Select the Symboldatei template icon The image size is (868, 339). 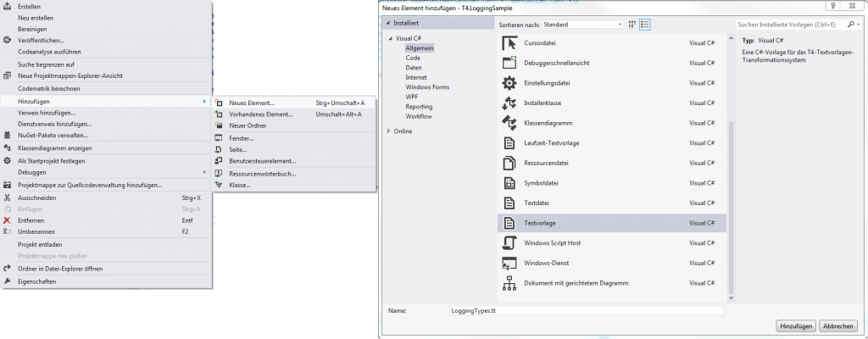tap(509, 183)
